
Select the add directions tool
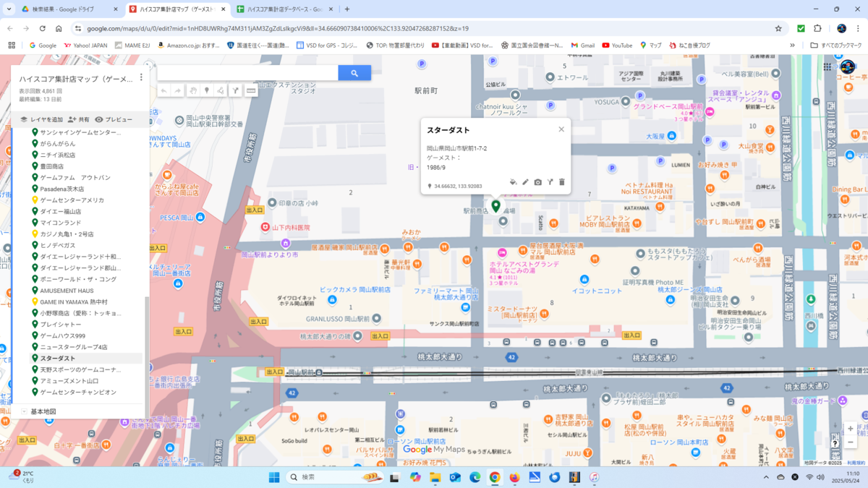coord(235,90)
